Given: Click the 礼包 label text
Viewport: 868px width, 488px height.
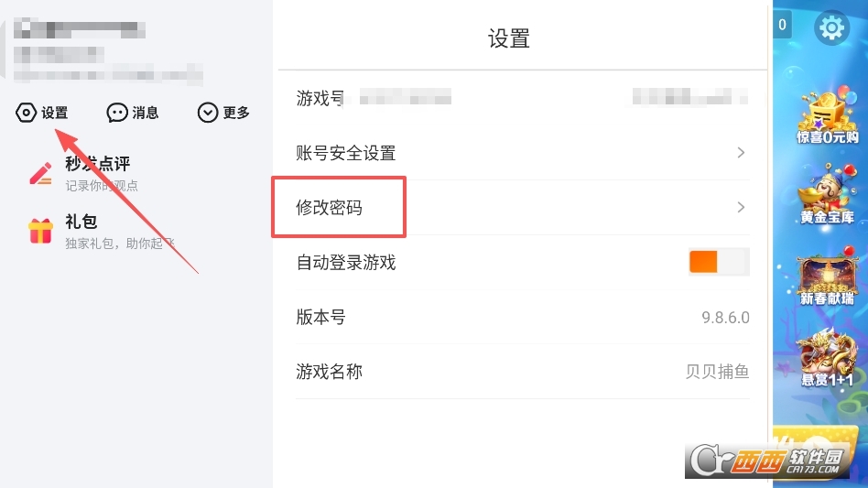Looking at the screenshot, I should (81, 222).
